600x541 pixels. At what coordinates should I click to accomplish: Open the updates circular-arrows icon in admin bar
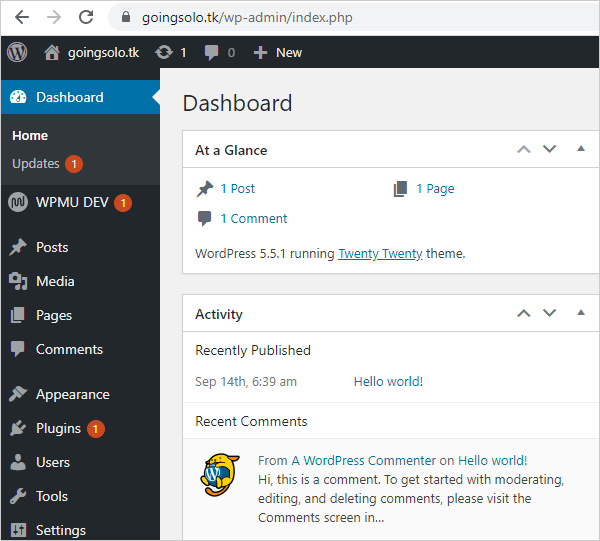tap(164, 52)
